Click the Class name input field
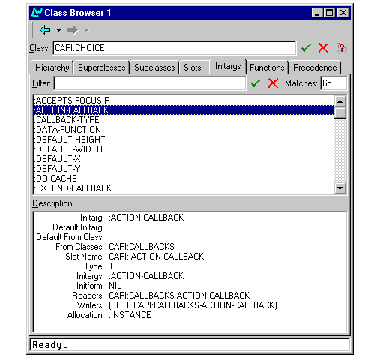381x360 pixels. (174, 48)
